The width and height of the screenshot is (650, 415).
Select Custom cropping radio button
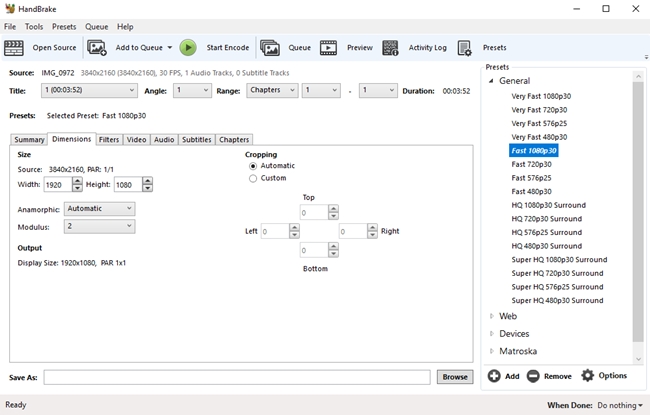click(253, 178)
